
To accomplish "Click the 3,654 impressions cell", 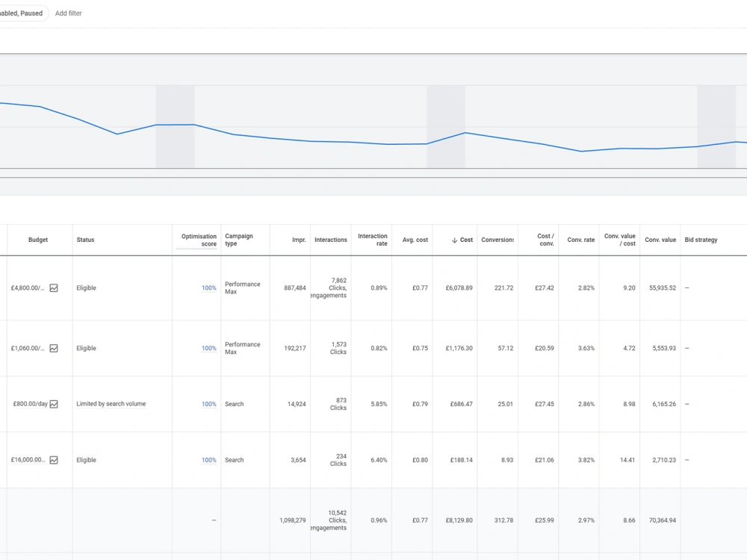I will [x=298, y=460].
